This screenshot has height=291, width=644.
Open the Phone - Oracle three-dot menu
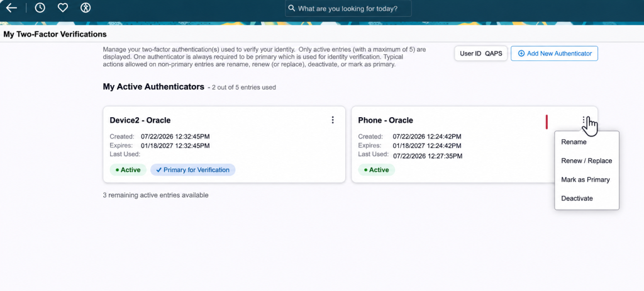click(x=584, y=120)
